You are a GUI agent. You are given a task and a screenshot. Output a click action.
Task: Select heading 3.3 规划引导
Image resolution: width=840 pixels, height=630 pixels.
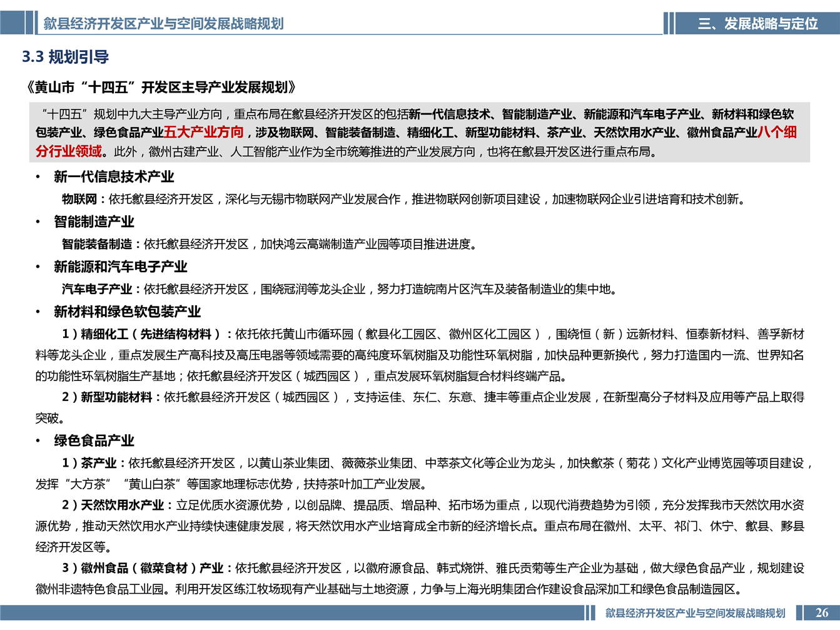point(66,57)
